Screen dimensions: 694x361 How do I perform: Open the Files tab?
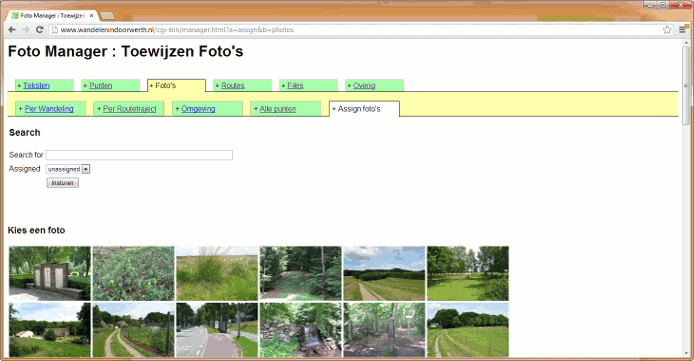tap(295, 85)
